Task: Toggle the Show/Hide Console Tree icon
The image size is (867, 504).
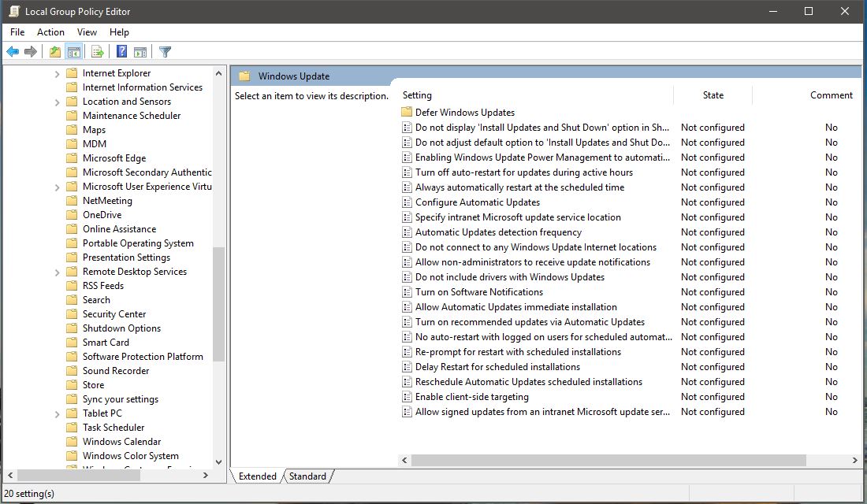Action: (x=73, y=52)
